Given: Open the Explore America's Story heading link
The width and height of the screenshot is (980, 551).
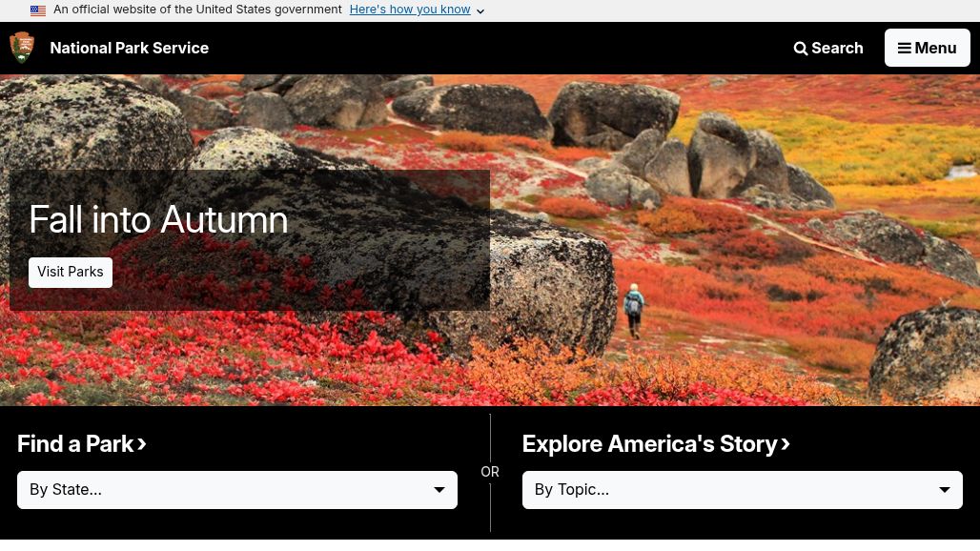Looking at the screenshot, I should (x=649, y=444).
